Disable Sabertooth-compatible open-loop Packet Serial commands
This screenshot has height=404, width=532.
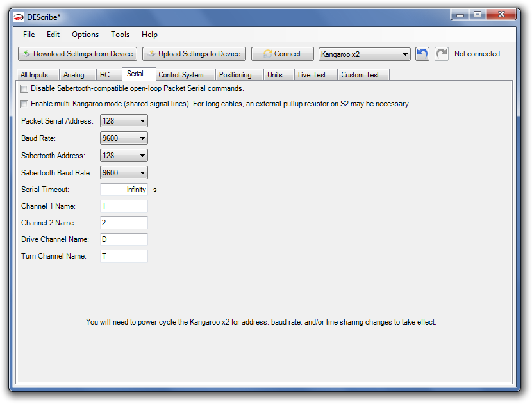(24, 88)
